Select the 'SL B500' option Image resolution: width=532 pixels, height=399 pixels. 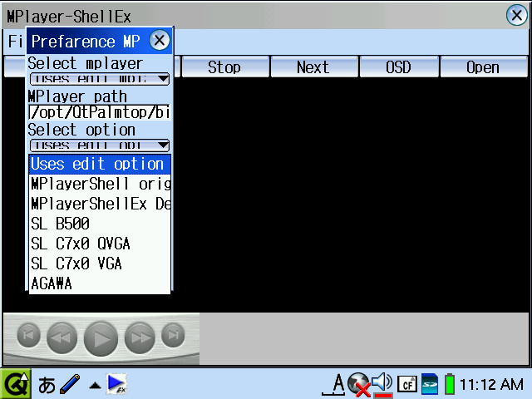(100, 224)
